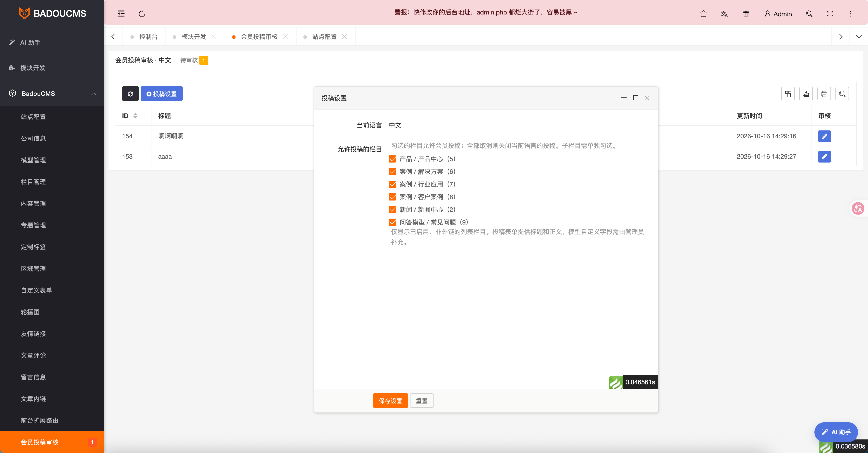Open the floating AI 助手 button

pyautogui.click(x=836, y=432)
